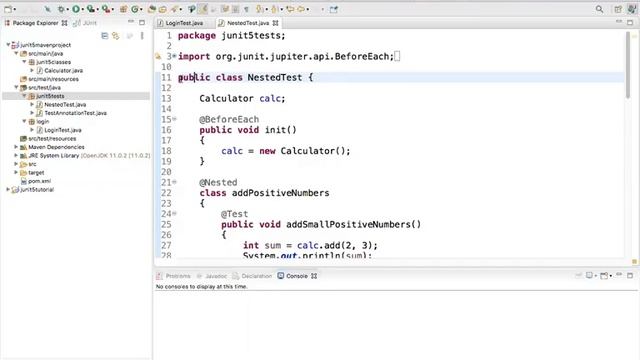The width and height of the screenshot is (640, 360).
Task: Click the green Run button in the toolbar
Action: pos(76,9)
